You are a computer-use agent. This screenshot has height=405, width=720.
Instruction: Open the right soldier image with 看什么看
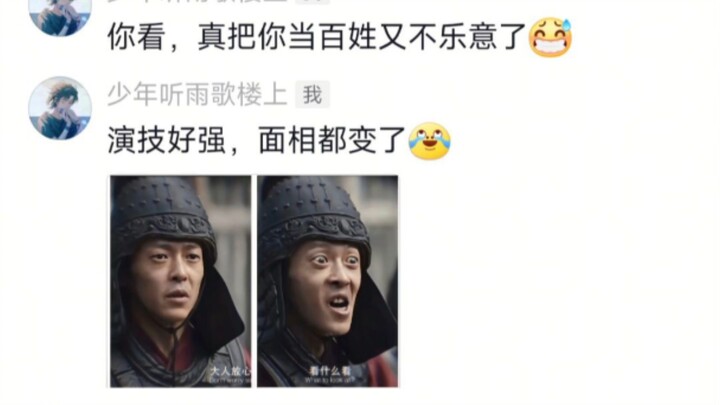(327, 281)
